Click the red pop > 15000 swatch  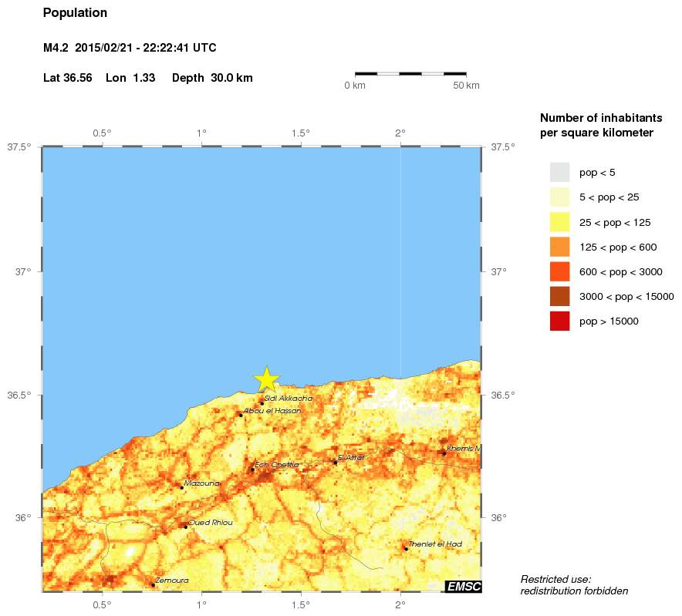click(559, 321)
